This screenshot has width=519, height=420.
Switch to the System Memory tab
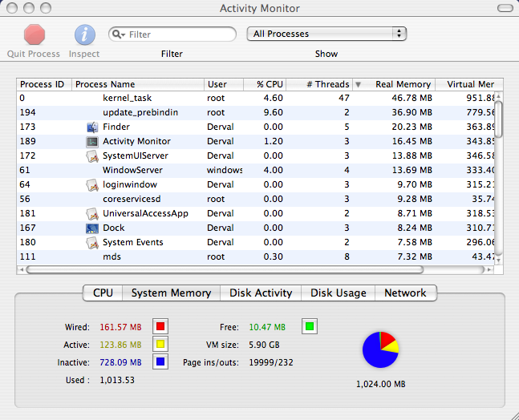(x=171, y=293)
